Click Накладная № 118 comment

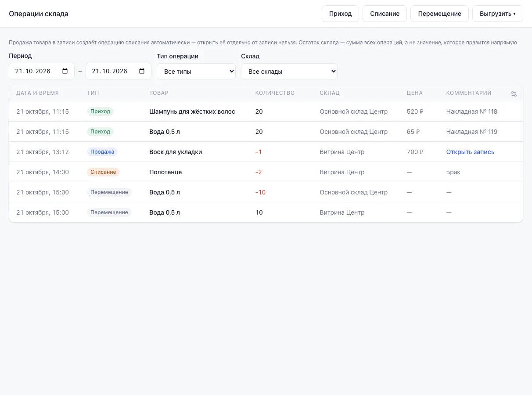pyautogui.click(x=472, y=111)
